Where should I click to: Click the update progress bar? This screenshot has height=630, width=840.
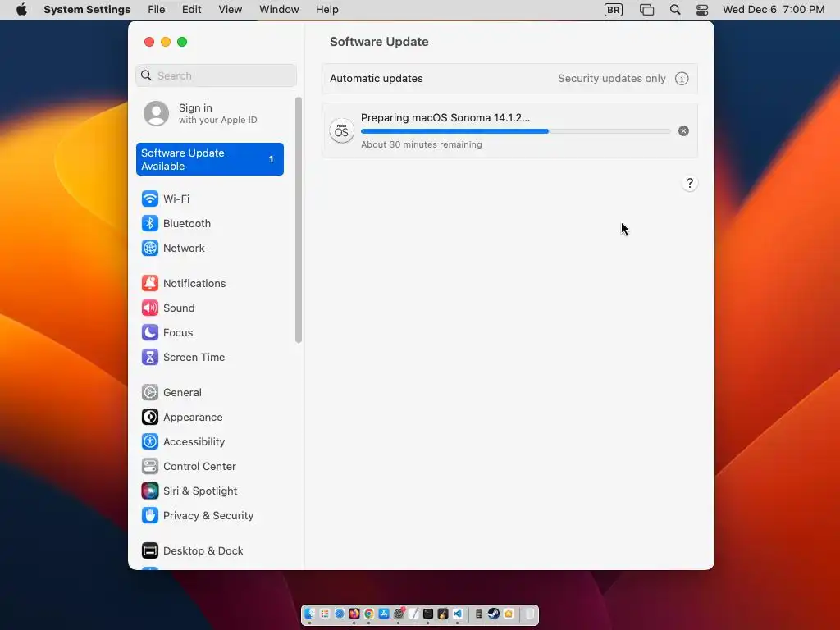click(515, 131)
